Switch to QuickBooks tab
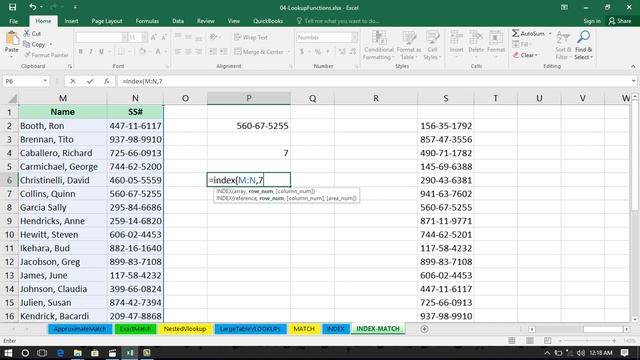The width and height of the screenshot is (640, 360). tap(268, 21)
